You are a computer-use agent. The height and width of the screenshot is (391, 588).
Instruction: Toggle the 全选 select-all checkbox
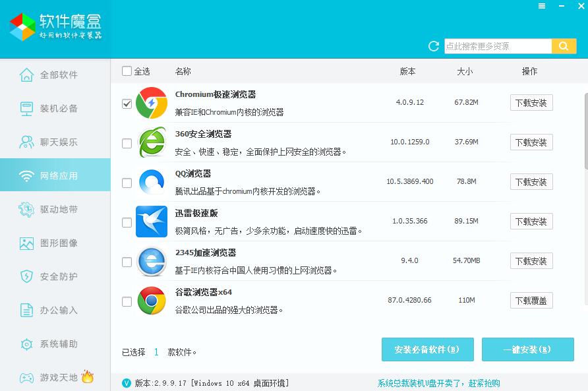(x=127, y=71)
